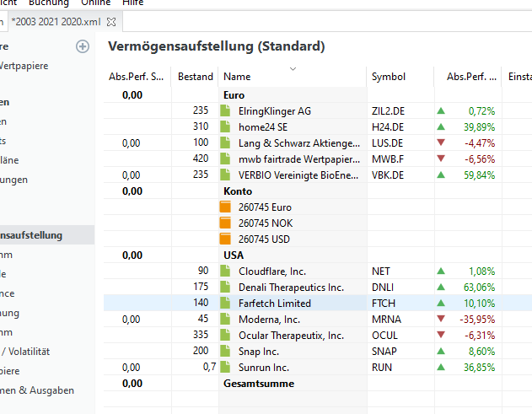Click the green up arrow for DNLI

441,287
